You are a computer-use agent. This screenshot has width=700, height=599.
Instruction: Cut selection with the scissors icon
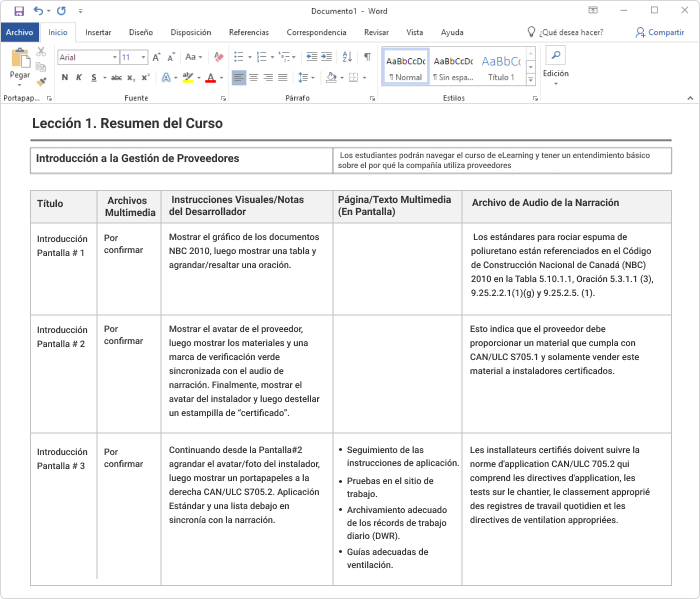(x=41, y=52)
